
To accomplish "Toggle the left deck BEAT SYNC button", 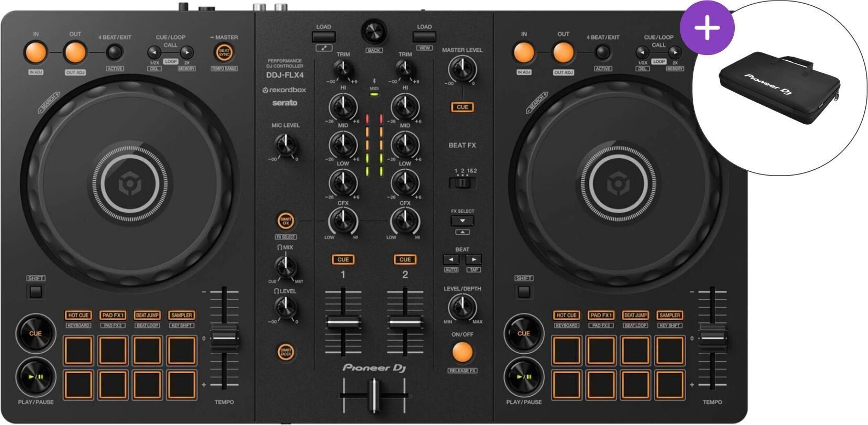I will click(x=224, y=52).
